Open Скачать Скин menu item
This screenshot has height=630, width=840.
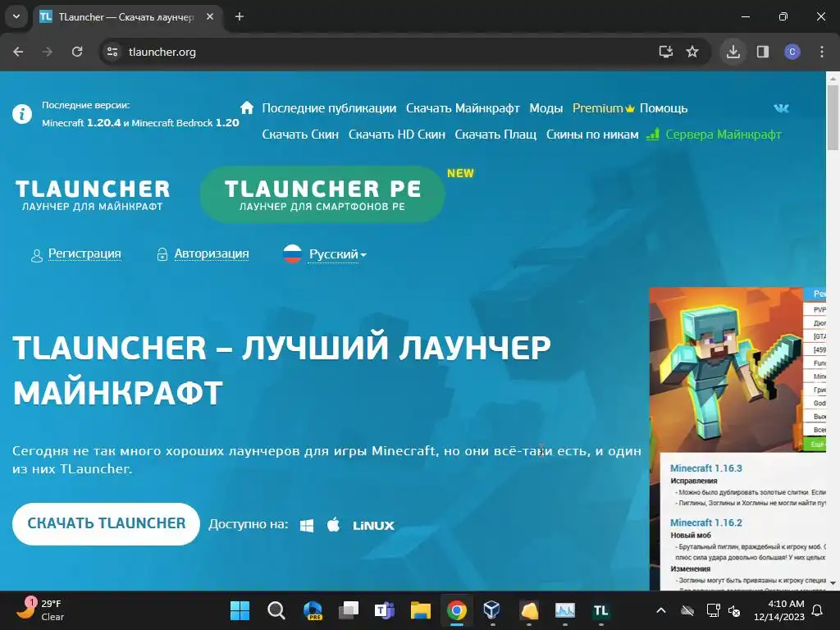pos(300,135)
